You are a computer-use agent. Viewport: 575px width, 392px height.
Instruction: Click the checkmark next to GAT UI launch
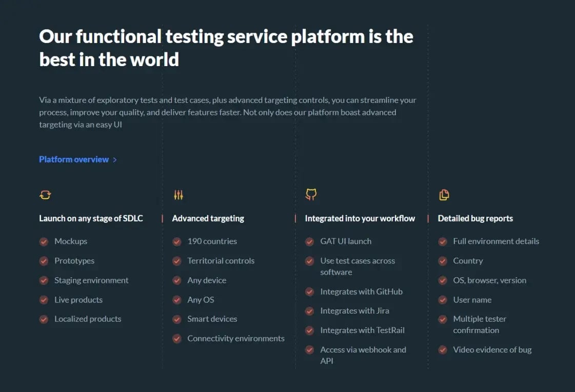pos(310,241)
